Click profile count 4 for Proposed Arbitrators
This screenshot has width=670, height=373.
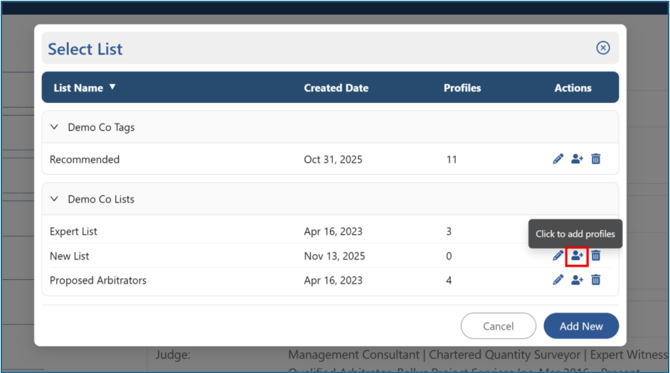click(x=449, y=280)
